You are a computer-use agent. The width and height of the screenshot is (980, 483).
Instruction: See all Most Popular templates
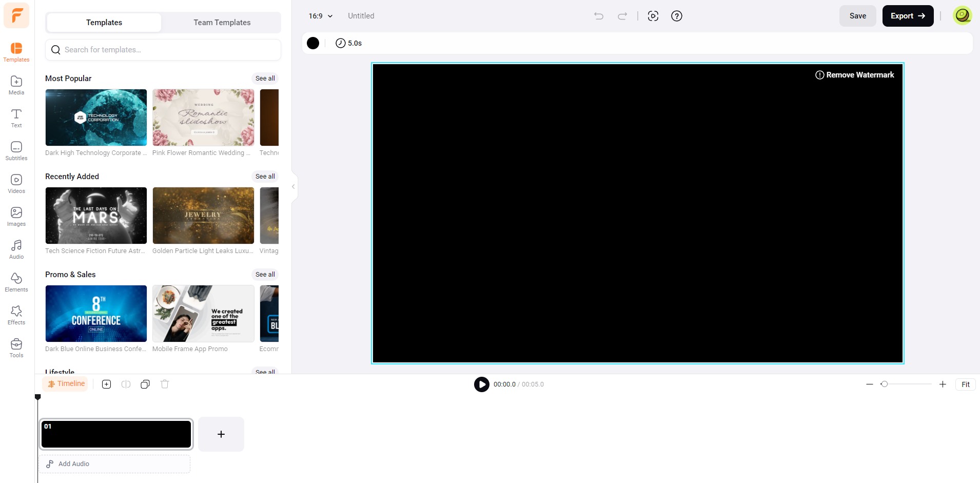265,78
